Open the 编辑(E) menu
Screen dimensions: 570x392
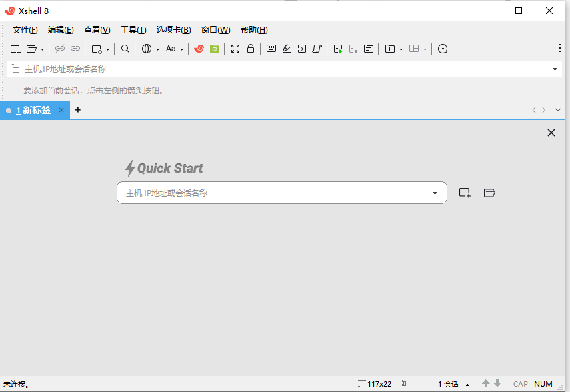pyautogui.click(x=61, y=30)
